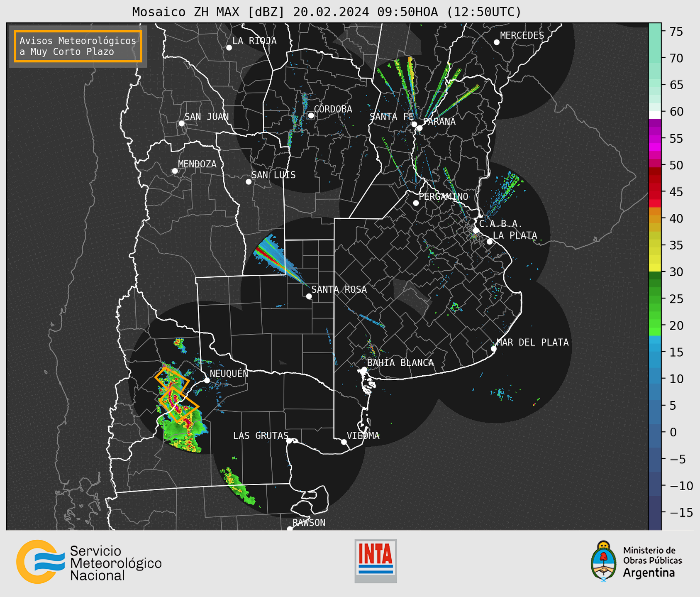Viewport: 700px width, 597px height.
Task: Click the southern orange warning polygon near Neuquén
Action: click(x=179, y=405)
